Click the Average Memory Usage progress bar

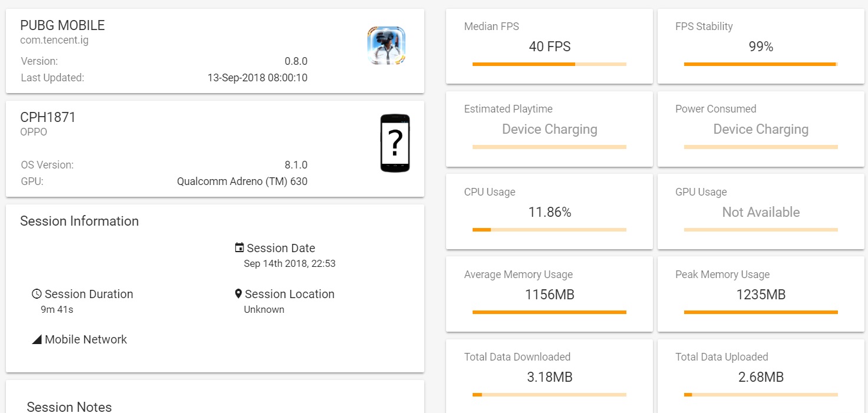coord(549,312)
